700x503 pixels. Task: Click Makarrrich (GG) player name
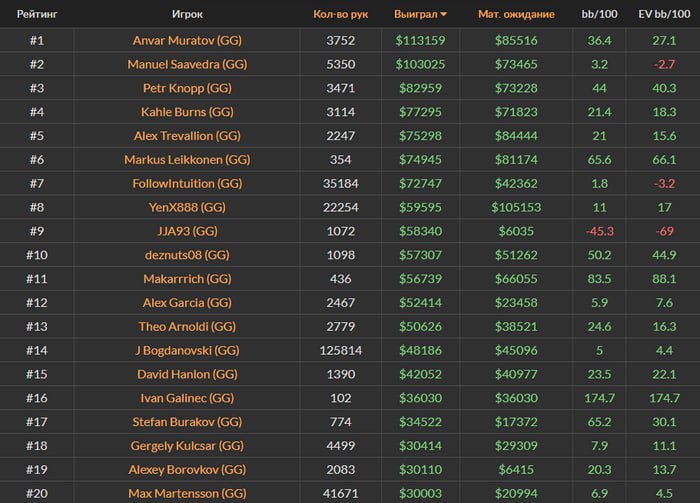coord(188,279)
